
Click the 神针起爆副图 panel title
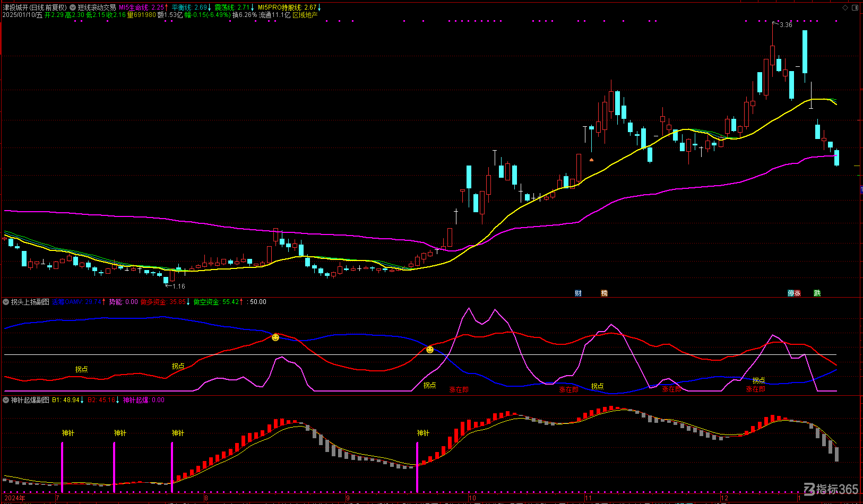pyautogui.click(x=30, y=400)
